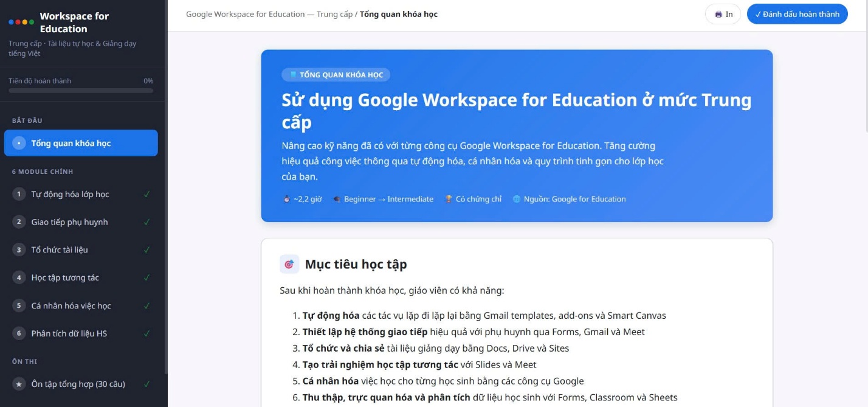Click the sentence Sau khi hoàn thành khóa học
The height and width of the screenshot is (407, 868).
[392, 291]
